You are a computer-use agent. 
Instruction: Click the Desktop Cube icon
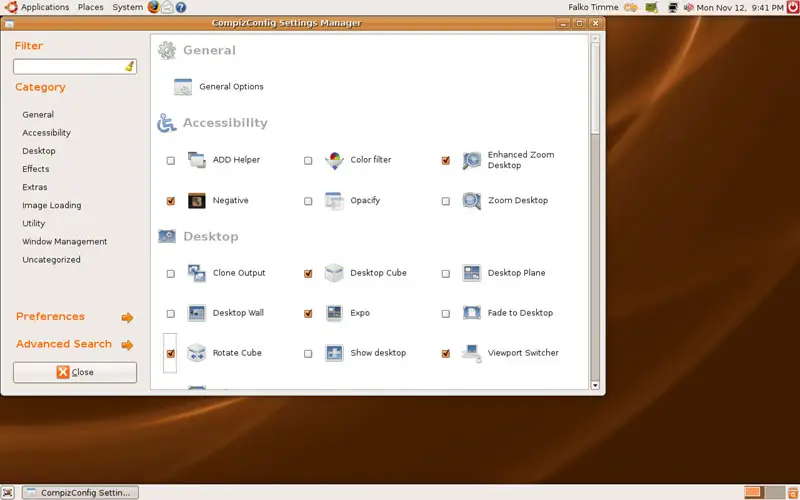click(334, 273)
